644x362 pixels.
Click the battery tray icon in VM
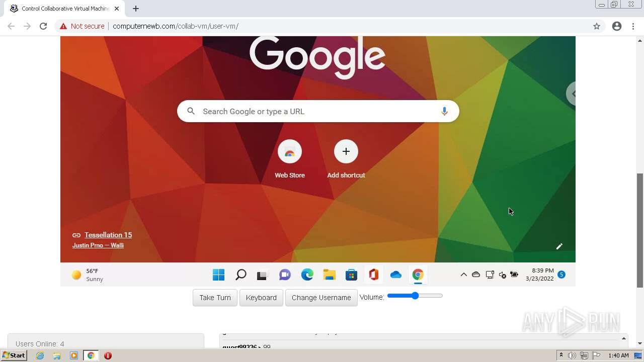(x=514, y=275)
